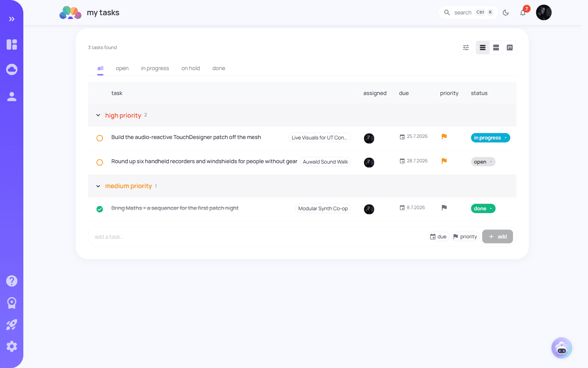Select the on hold tab
The image size is (588, 368).
point(191,69)
